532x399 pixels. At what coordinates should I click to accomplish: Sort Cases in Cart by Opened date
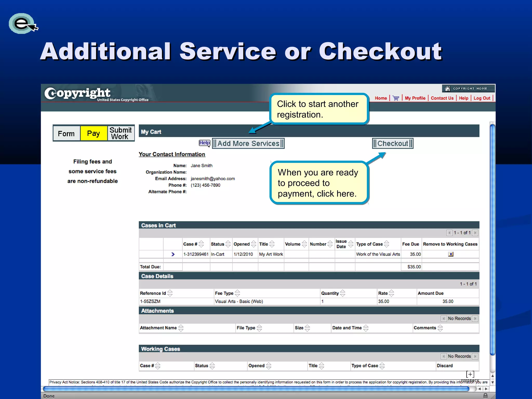pyautogui.click(x=254, y=244)
